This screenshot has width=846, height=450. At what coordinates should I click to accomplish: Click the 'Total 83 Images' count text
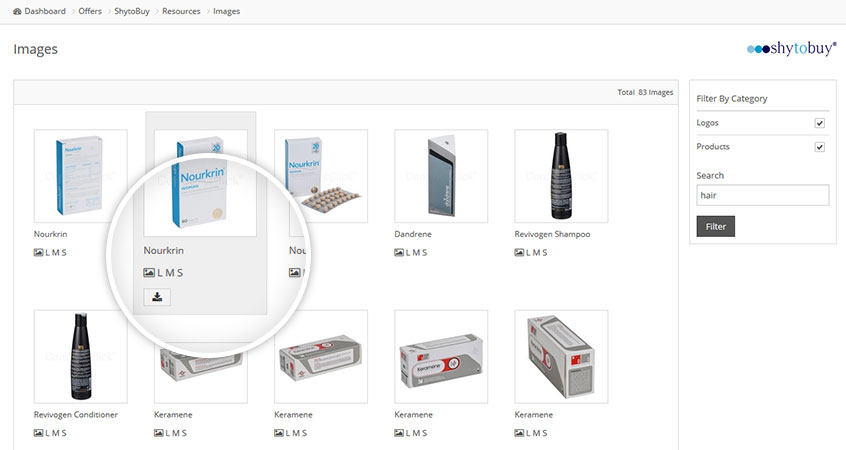coord(645,92)
